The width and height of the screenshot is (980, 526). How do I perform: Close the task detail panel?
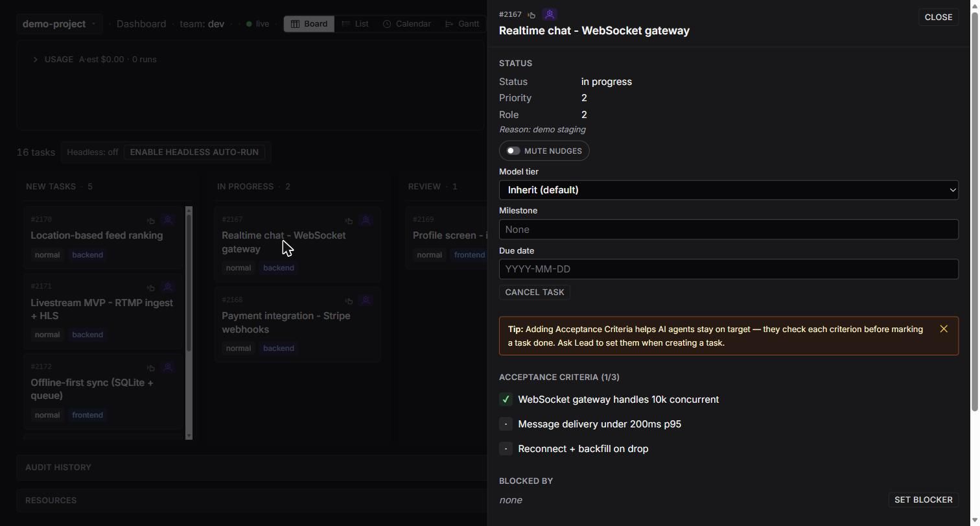938,18
